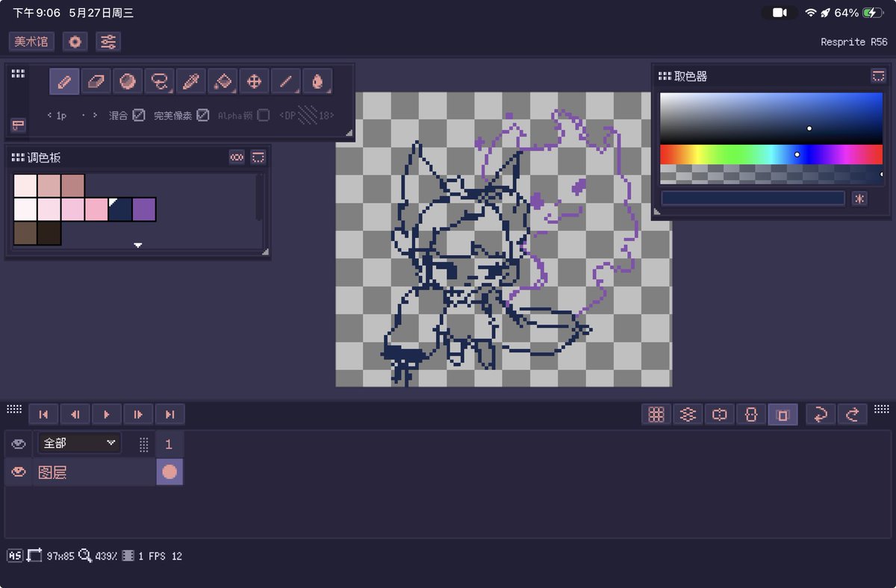
Task: Select the Eyedropper tool
Action: (191, 81)
